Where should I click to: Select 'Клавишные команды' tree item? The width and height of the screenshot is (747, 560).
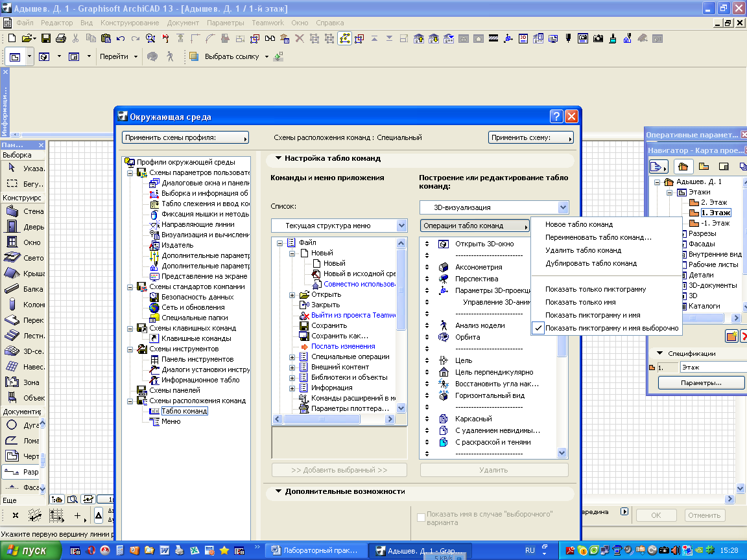(x=196, y=338)
